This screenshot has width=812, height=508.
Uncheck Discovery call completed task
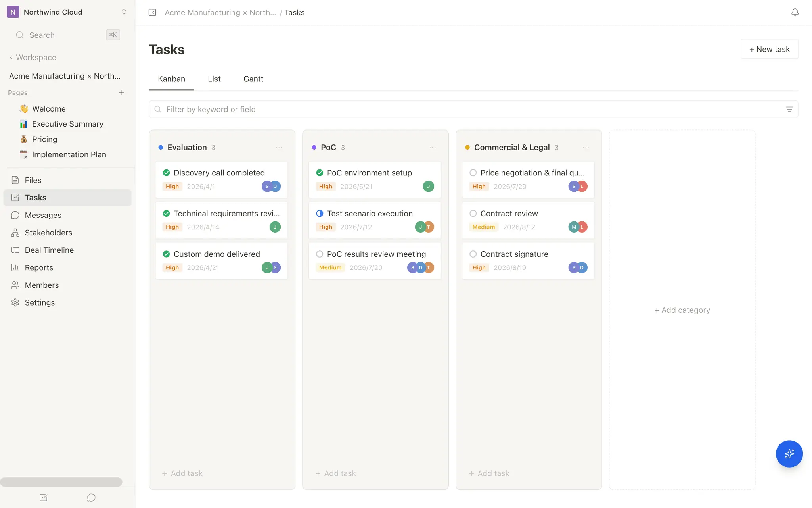click(x=167, y=173)
